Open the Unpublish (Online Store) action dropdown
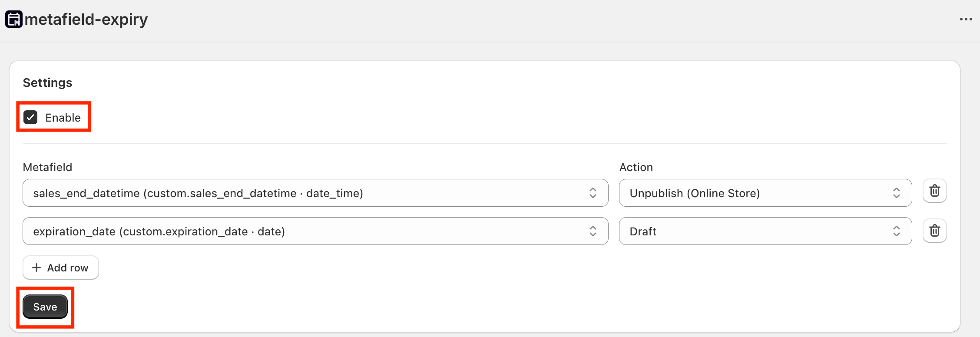This screenshot has height=337, width=980. (x=765, y=193)
